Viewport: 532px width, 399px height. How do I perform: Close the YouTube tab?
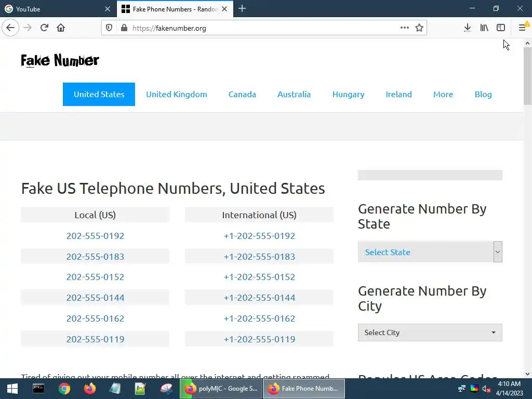108,9
